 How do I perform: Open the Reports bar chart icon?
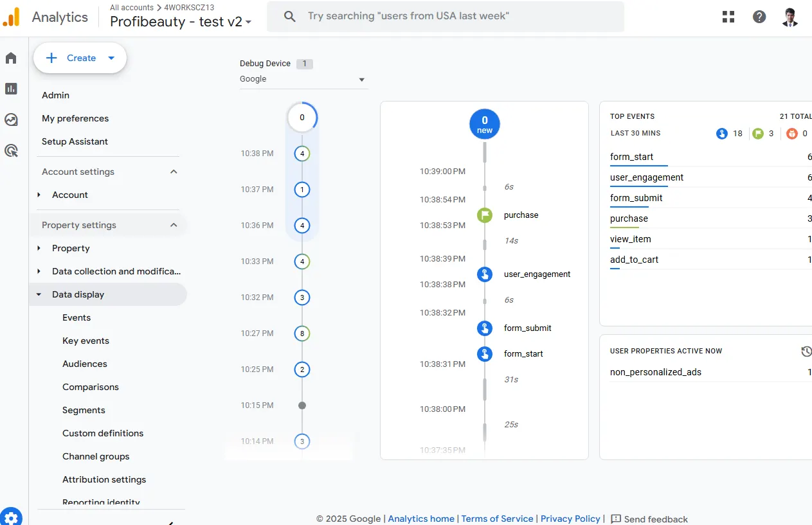(x=11, y=89)
